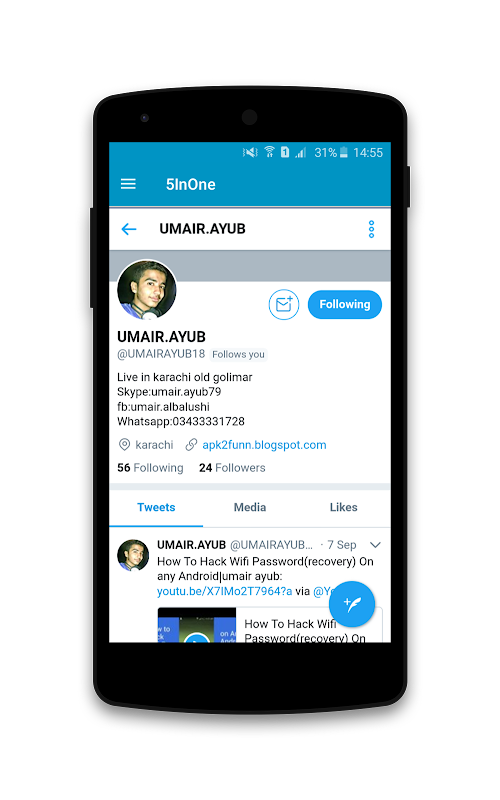Open the hamburger menu in 5InOne bar

[x=128, y=184]
